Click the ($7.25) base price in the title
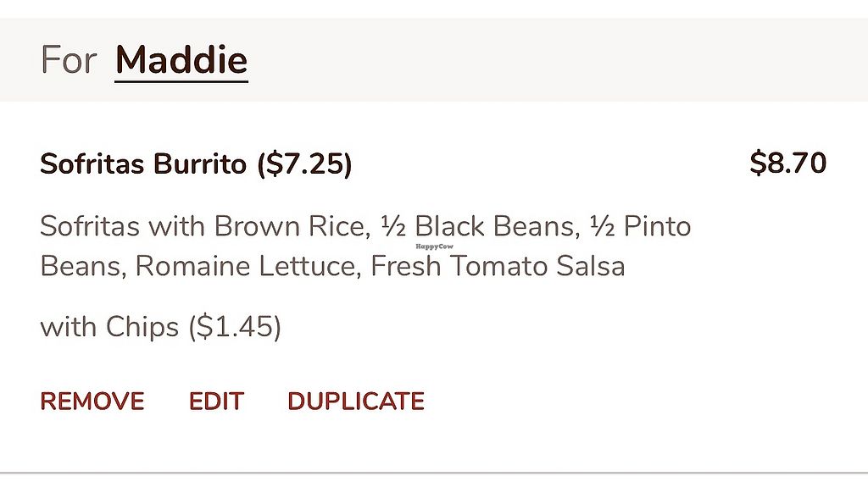This screenshot has height=493, width=868. (304, 163)
